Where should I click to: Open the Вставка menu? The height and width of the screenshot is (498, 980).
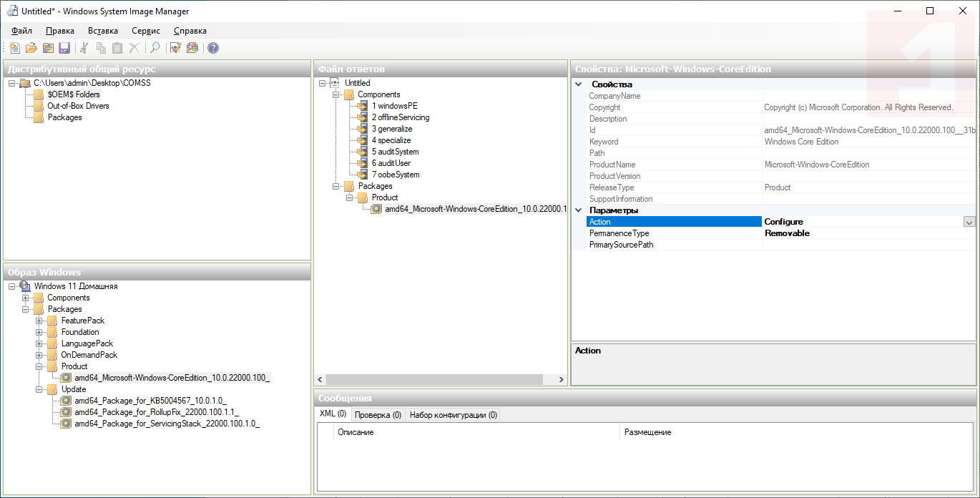(x=103, y=31)
